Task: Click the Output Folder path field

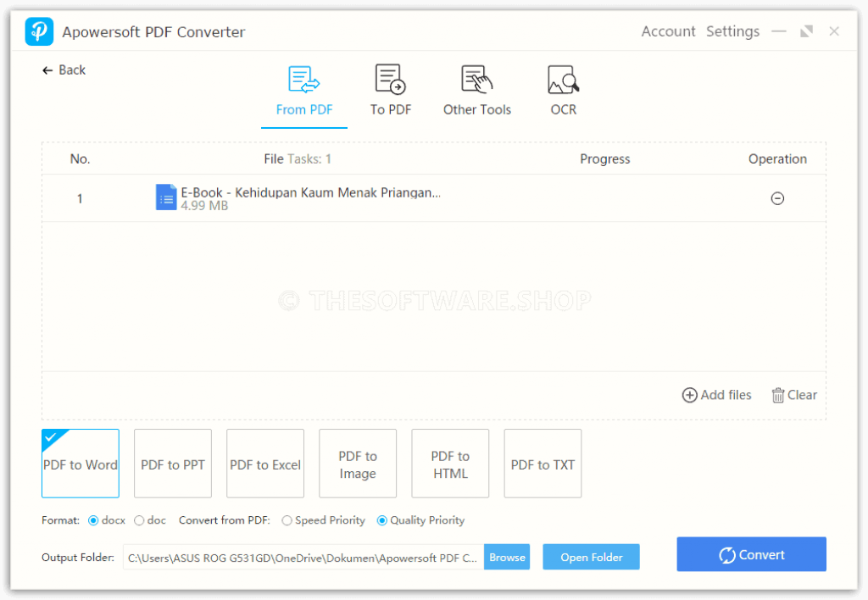Action: pyautogui.click(x=303, y=558)
